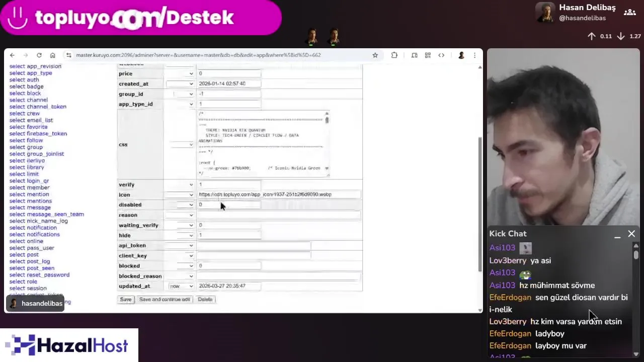Screen dimensions: 644x362
Task: Open 'select message_seen_team' sidebar link
Action: [x=46, y=214]
